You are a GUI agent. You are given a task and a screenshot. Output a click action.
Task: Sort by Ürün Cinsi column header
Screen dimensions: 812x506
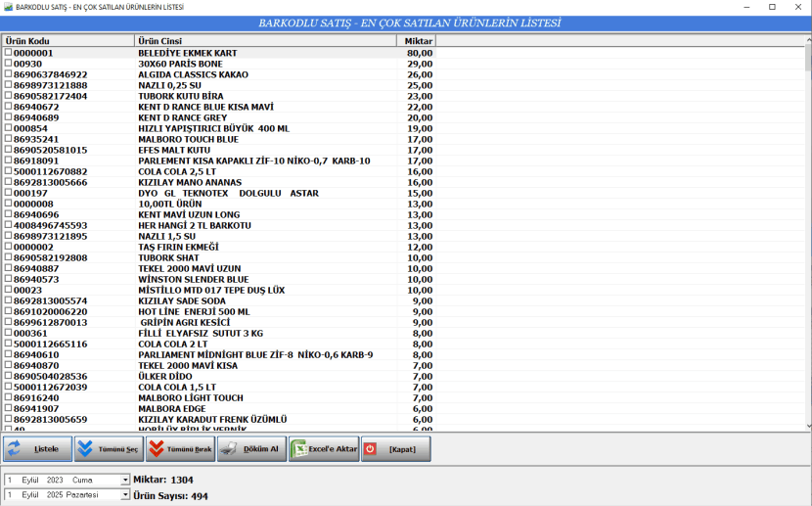266,41
